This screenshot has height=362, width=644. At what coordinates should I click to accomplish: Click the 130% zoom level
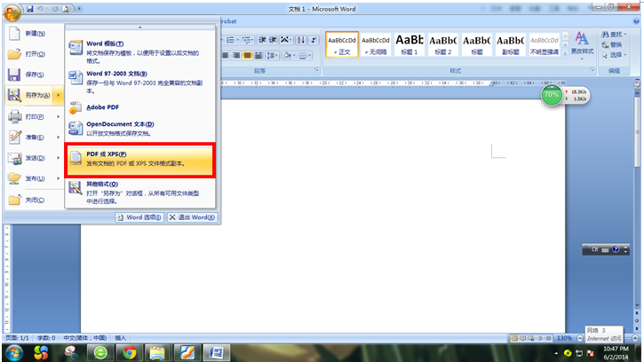564,338
